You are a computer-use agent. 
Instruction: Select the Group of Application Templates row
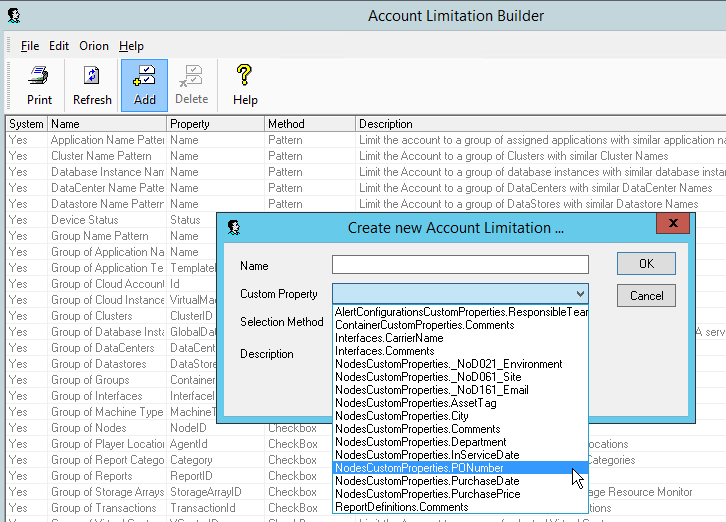click(111, 268)
